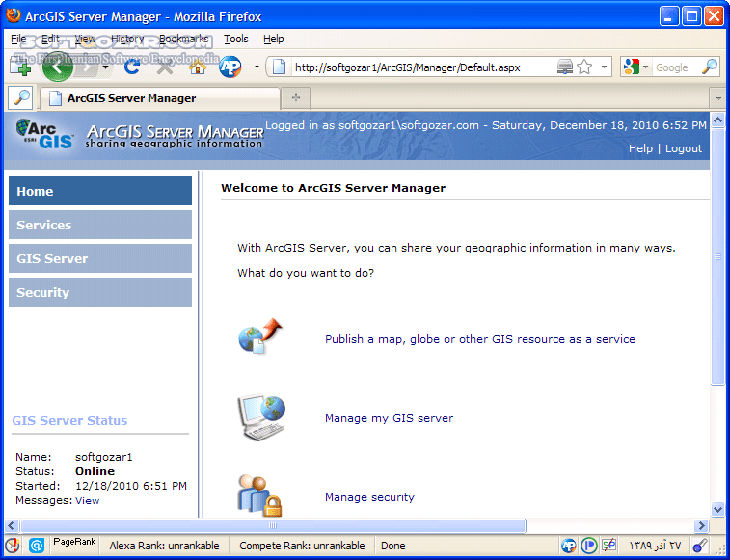730x560 pixels.
Task: Open the File menu
Action: point(18,40)
